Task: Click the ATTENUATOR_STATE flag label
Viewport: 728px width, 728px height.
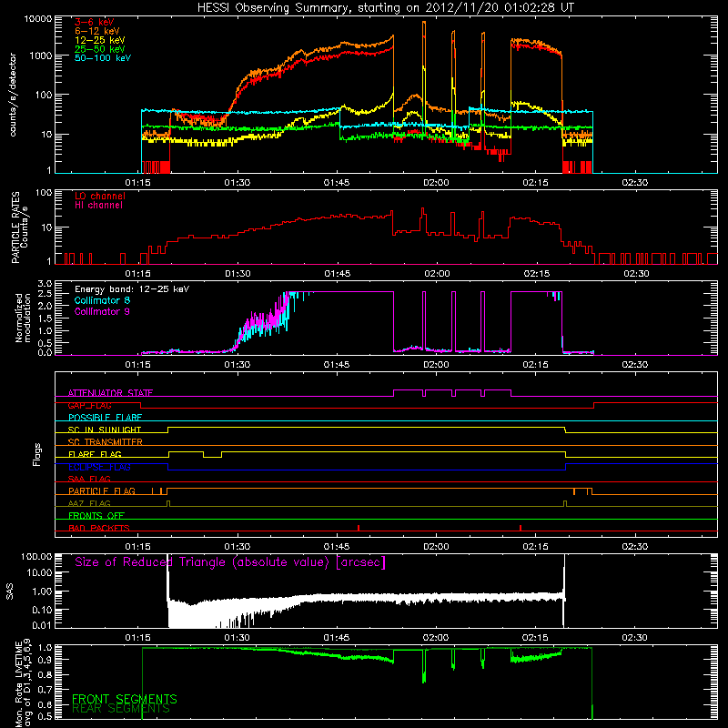Action: click(110, 393)
